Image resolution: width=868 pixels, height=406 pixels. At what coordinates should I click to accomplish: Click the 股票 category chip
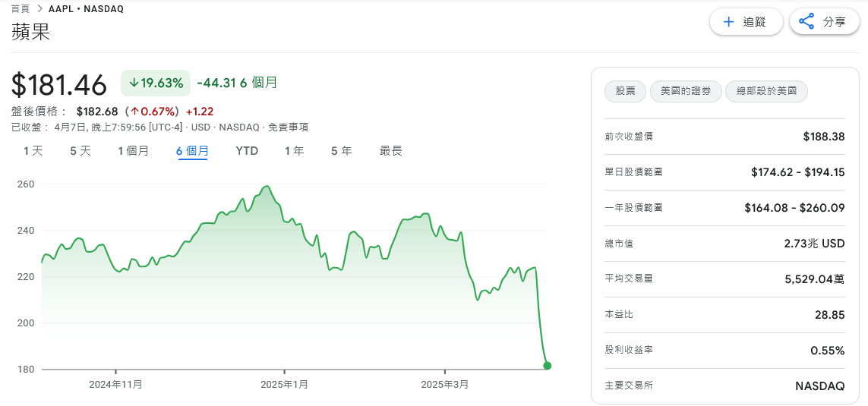click(626, 91)
